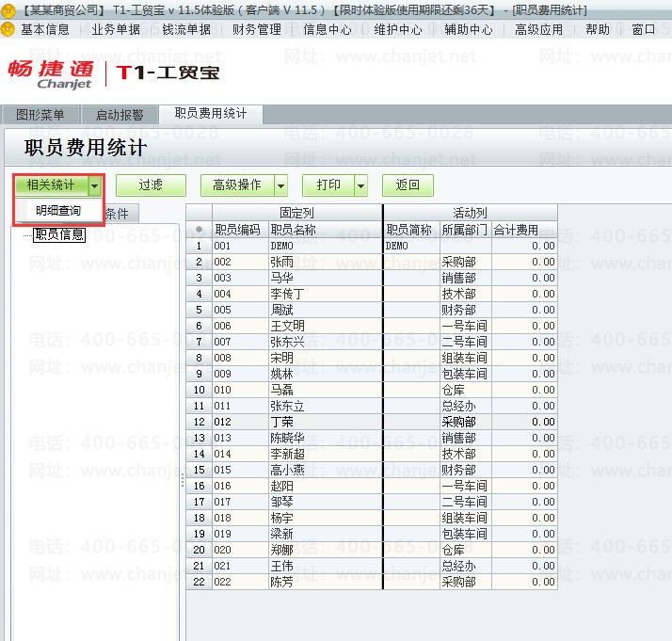
Task: Open the 高级操作 dropdown arrow
Action: pyautogui.click(x=281, y=185)
